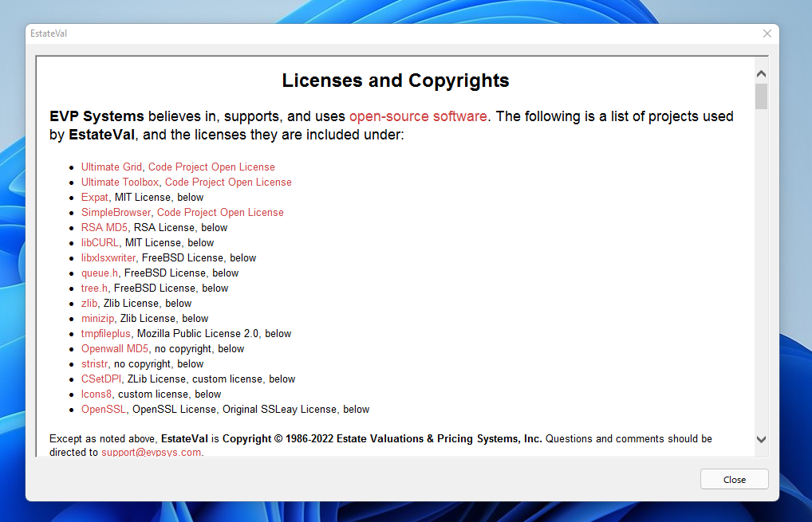The image size is (812, 522).
Task: Click the text "ZLib License, custom license, below"
Action: click(x=211, y=379)
